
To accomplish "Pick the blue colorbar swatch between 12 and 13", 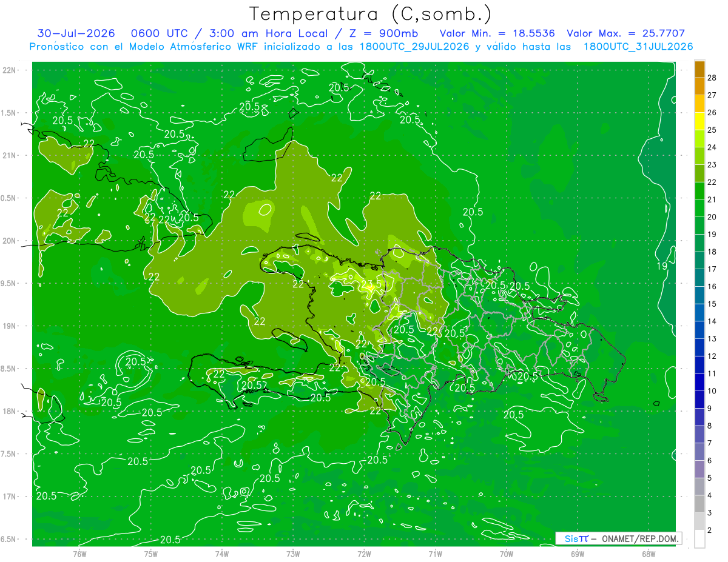I will click(699, 348).
